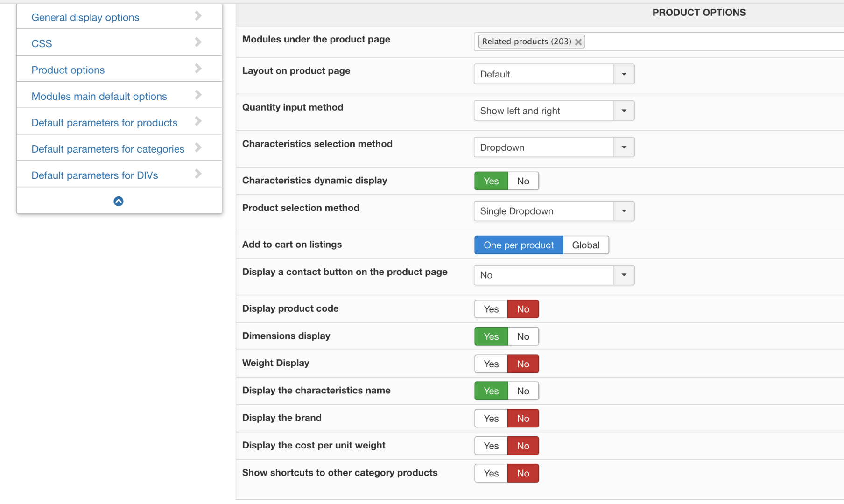The width and height of the screenshot is (844, 504).
Task: Open the Layout on product page dropdown
Action: [x=554, y=74]
